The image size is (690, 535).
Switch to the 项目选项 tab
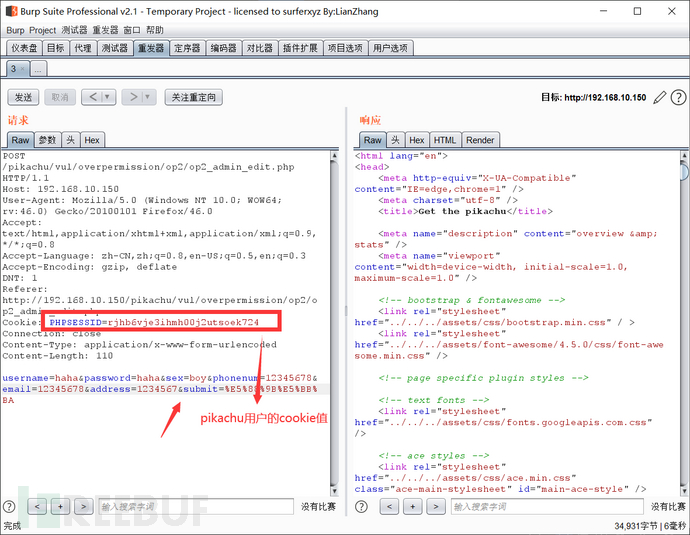(345, 48)
